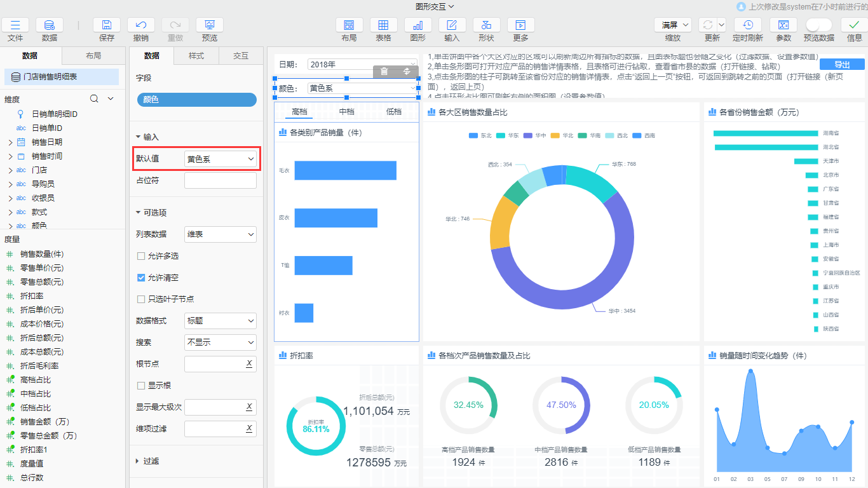Click the 颜色 field pill
868x488 pixels.
coord(196,100)
